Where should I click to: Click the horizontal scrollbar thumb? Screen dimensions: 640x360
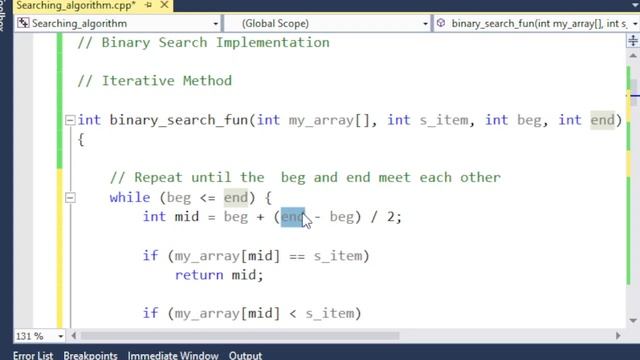[x=240, y=336]
